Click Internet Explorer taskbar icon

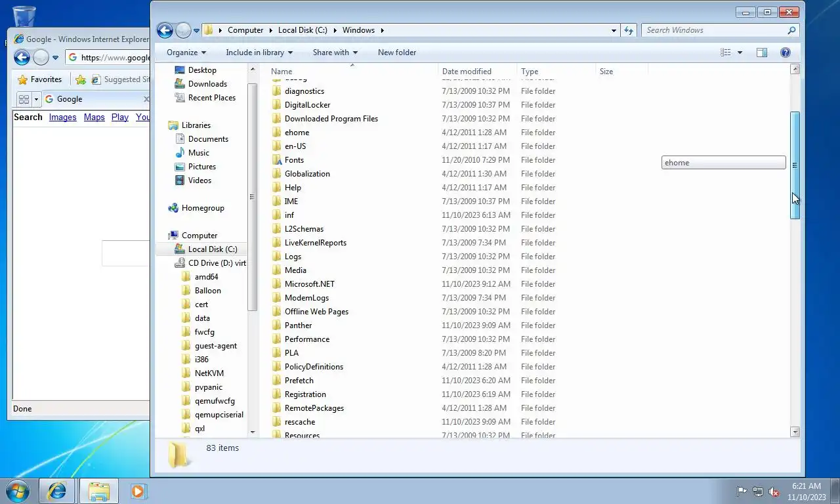tap(57, 491)
